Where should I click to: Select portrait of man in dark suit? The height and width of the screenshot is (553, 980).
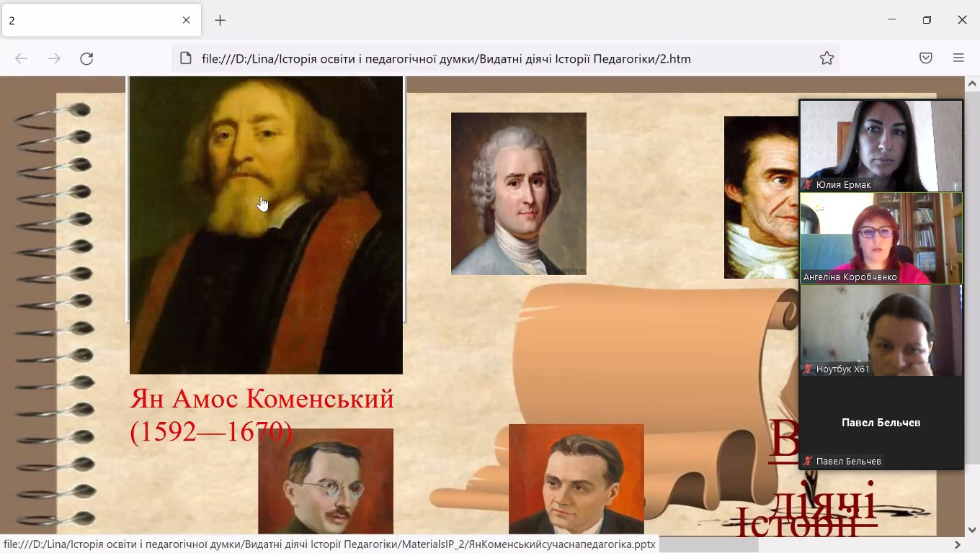576,478
